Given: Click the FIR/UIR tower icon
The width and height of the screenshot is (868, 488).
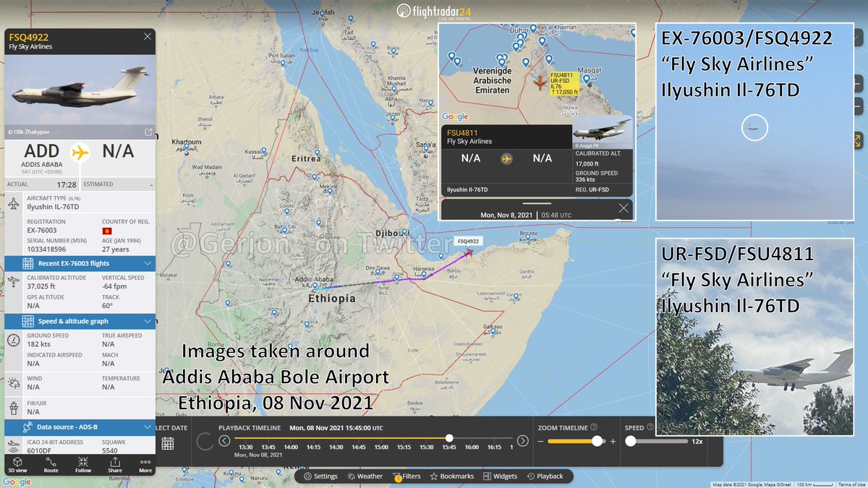Looking at the screenshot, I should coord(14,408).
